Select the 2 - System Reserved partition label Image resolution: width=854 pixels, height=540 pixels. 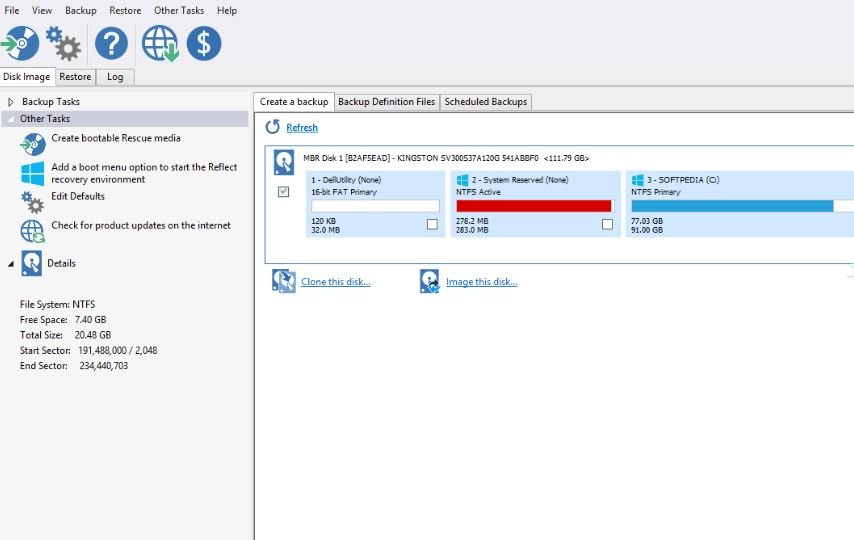coord(520,180)
